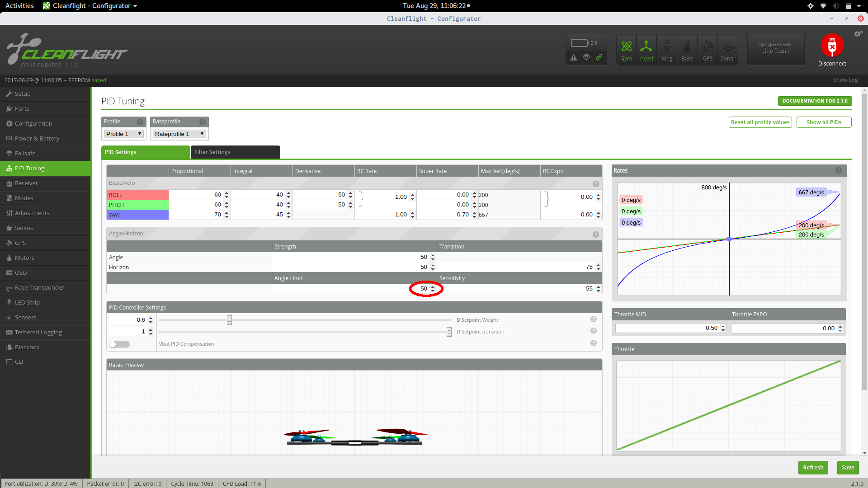Click the D Setpoint transition help icon

tap(594, 331)
